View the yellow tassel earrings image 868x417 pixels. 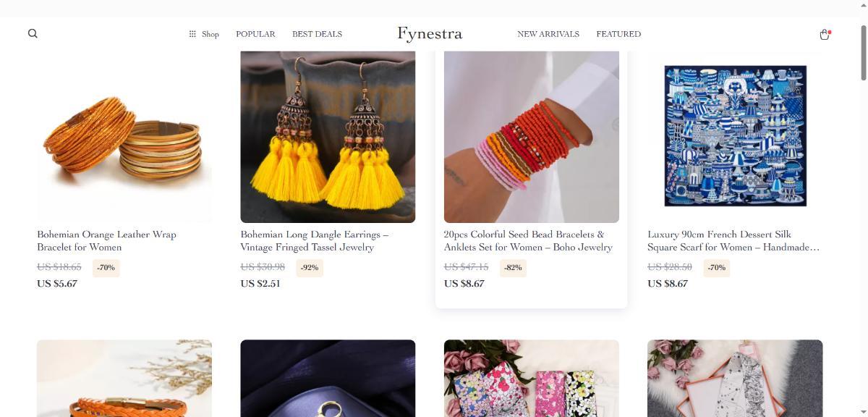pyautogui.click(x=328, y=137)
